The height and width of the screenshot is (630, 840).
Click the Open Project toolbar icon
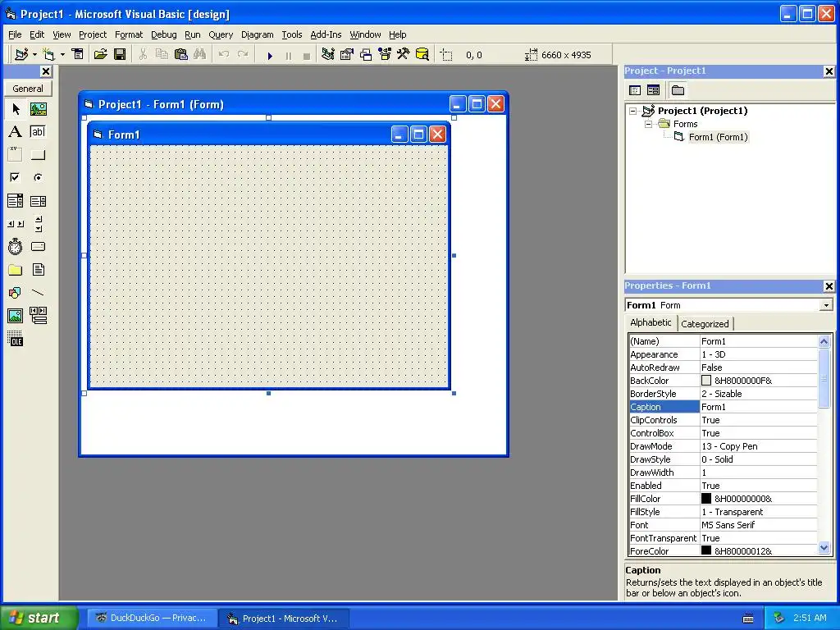tap(101, 54)
